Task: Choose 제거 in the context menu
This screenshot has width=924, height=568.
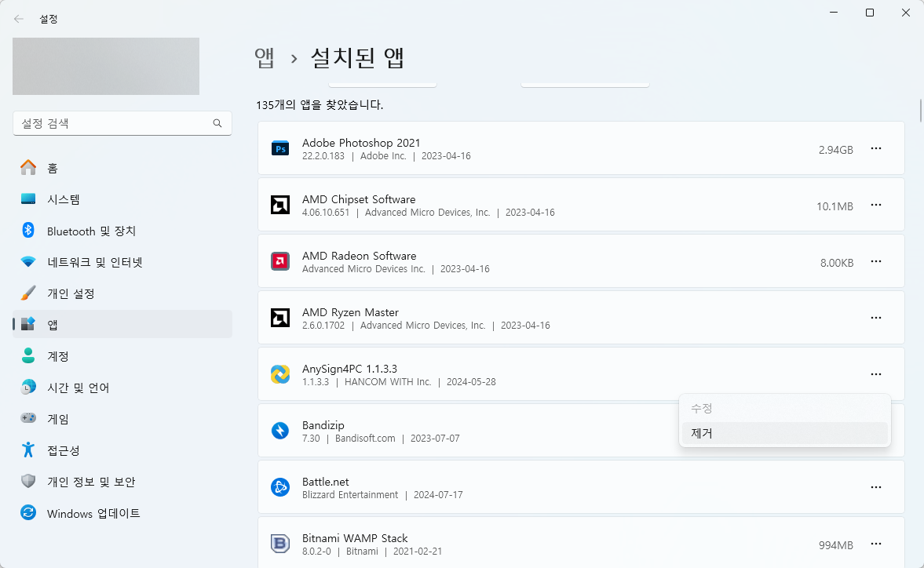Action: point(784,433)
